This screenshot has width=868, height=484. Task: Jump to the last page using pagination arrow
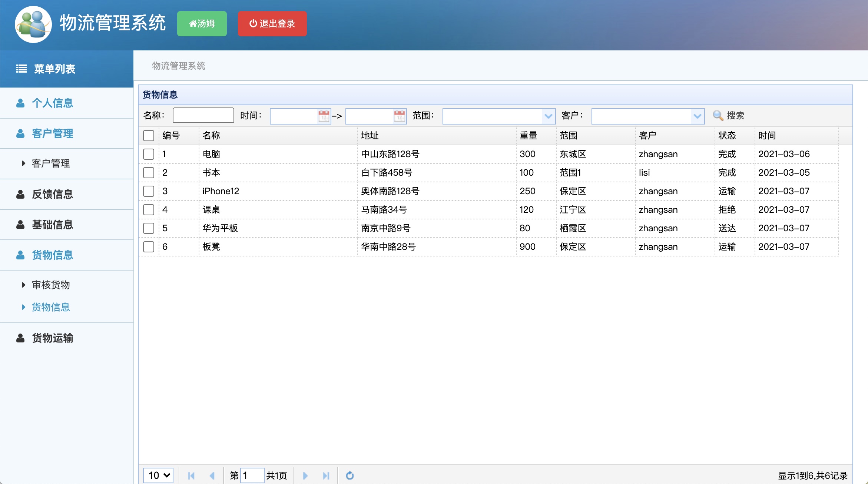point(327,475)
